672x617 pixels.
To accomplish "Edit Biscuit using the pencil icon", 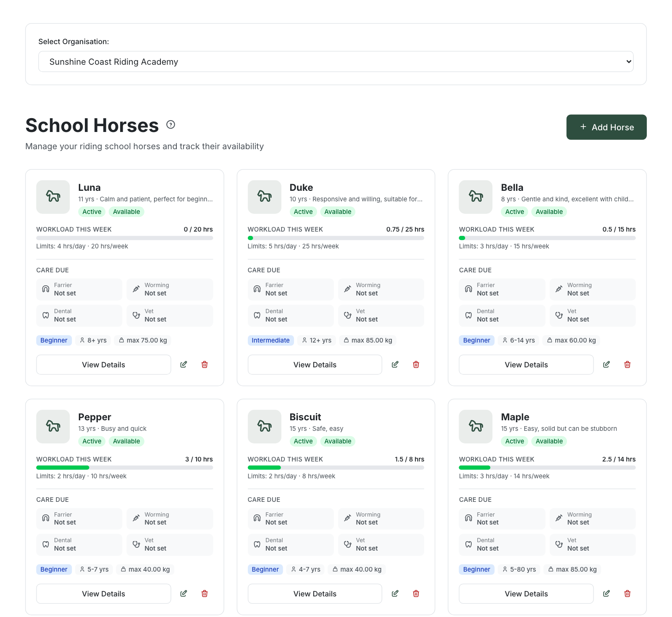I will 395,593.
